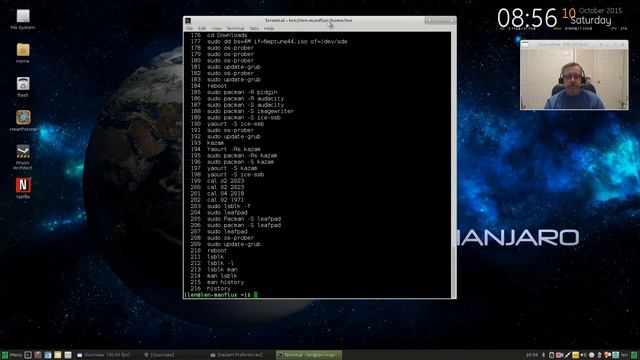This screenshot has height=360, width=640.
Task: Click history line '190 yaourt -S ice-ssb'
Action: pos(227,124)
